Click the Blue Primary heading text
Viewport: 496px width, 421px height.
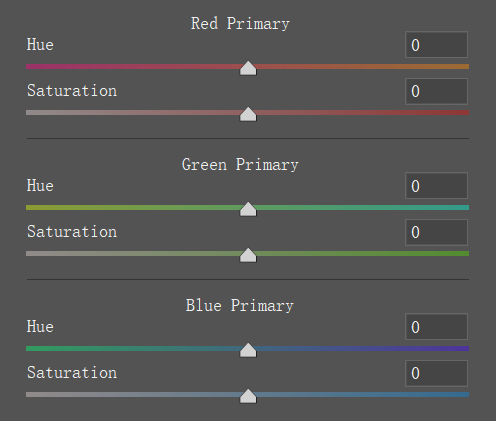240,306
